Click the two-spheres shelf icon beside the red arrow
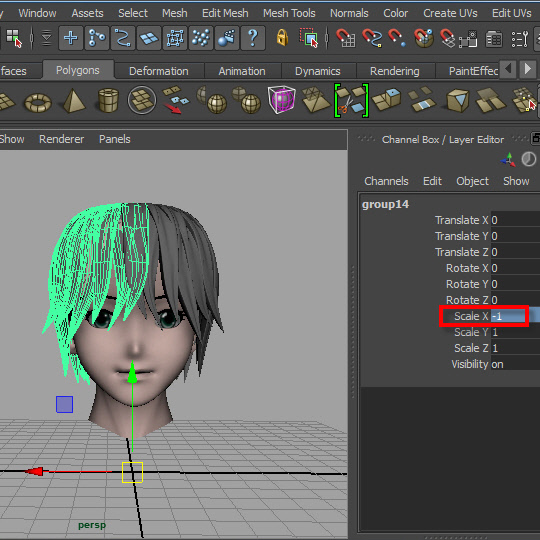Screen dimensions: 540x540 (x=211, y=100)
